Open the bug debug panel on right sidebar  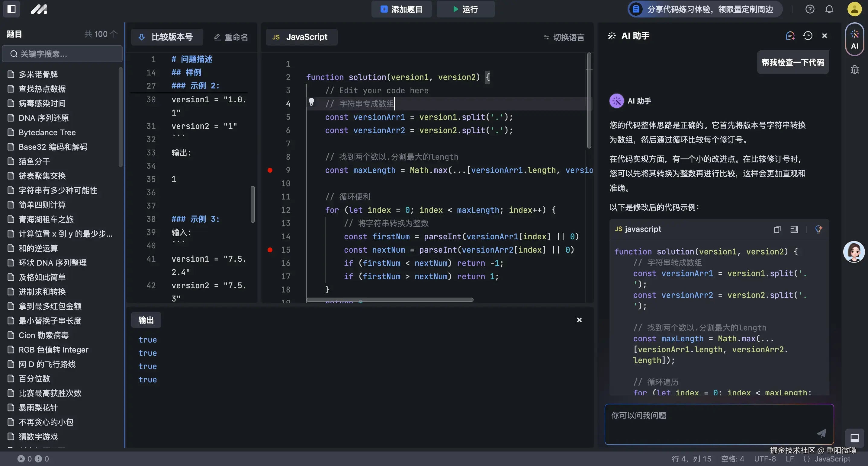tap(854, 70)
